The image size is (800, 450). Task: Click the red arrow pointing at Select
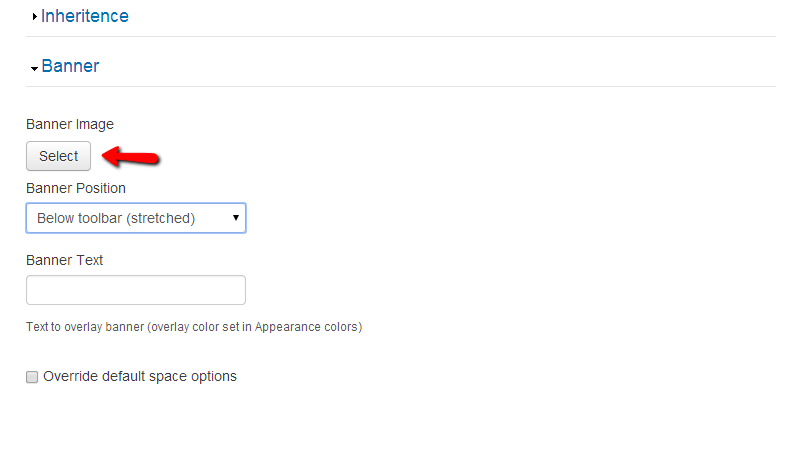click(x=132, y=156)
